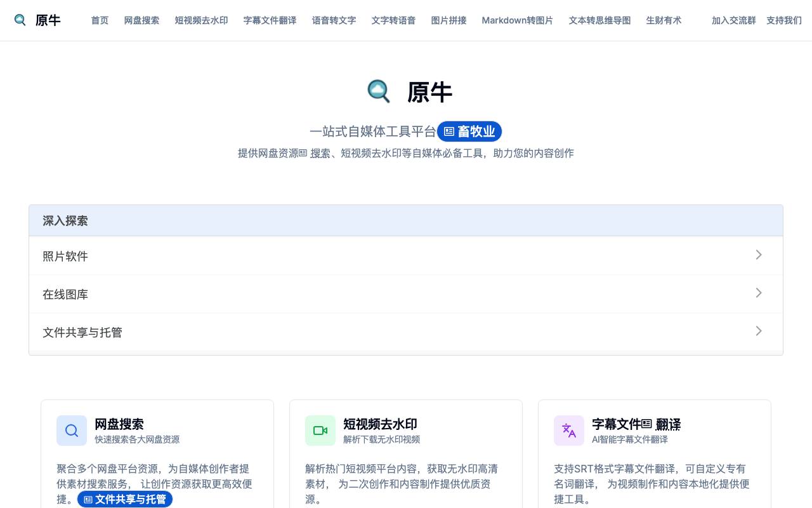Click the large 原牛 hero heading
The height and width of the screenshot is (508, 812).
point(429,93)
